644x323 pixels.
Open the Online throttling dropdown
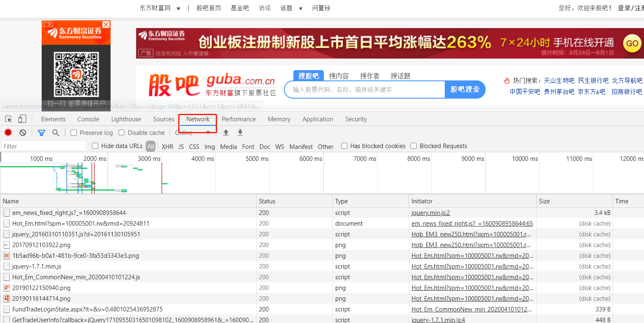point(193,132)
